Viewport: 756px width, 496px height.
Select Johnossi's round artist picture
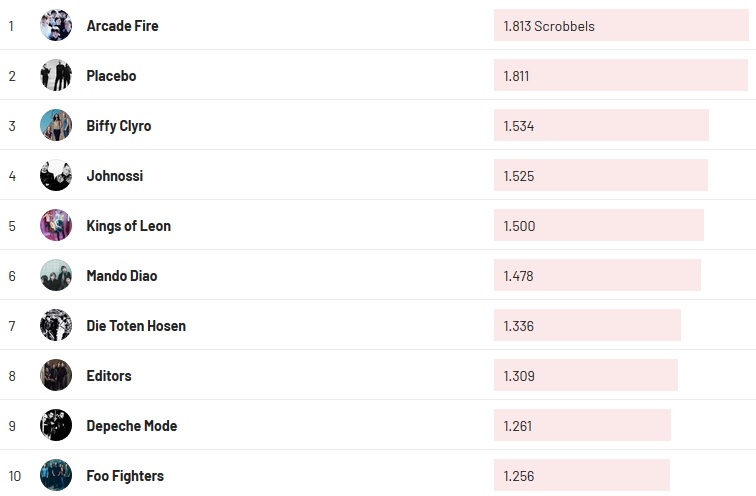[x=56, y=175]
